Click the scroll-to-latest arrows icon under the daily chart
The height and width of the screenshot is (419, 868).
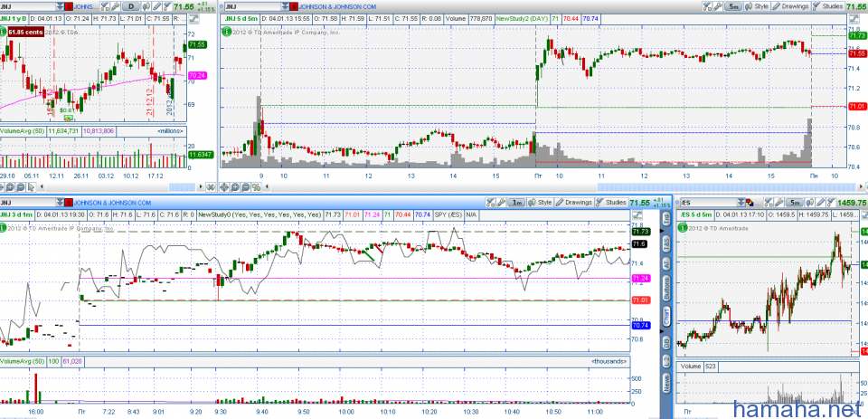point(211,186)
